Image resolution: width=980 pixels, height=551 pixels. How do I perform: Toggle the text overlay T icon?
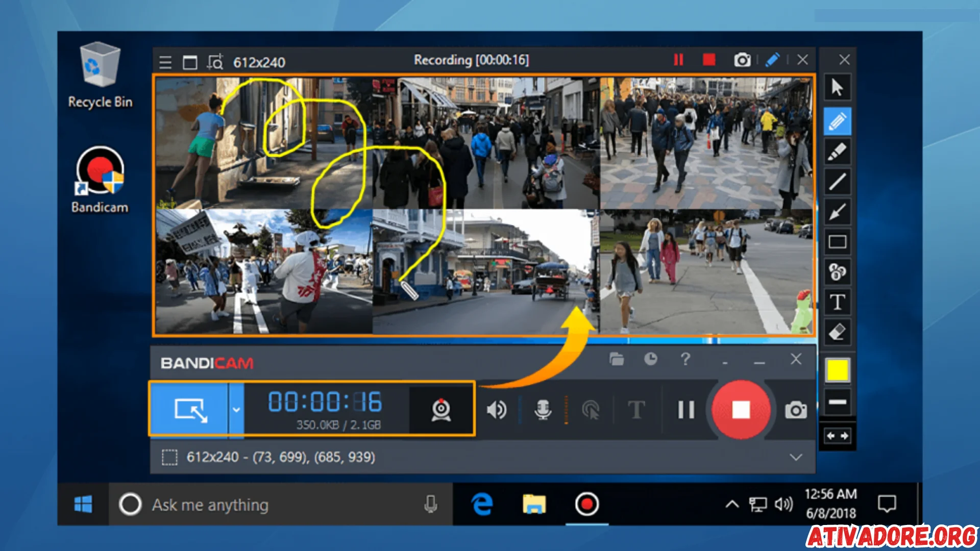[636, 410]
